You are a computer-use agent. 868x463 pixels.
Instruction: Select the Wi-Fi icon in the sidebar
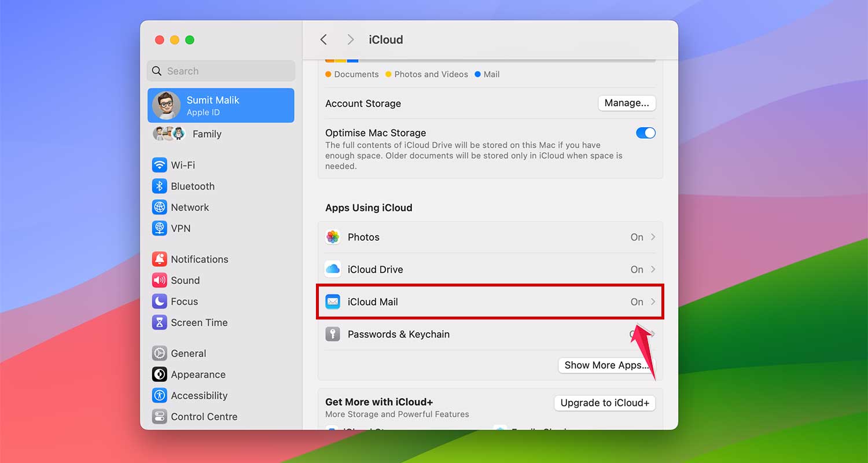point(159,165)
